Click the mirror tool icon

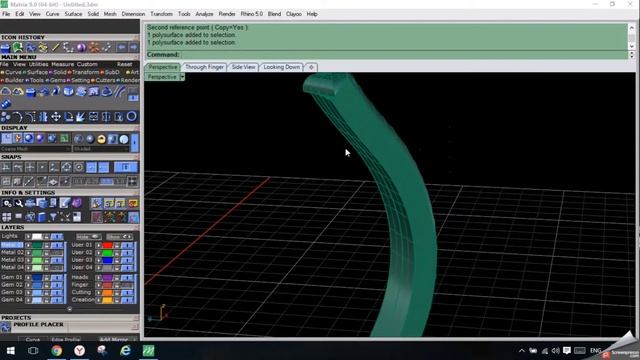pos(43,117)
